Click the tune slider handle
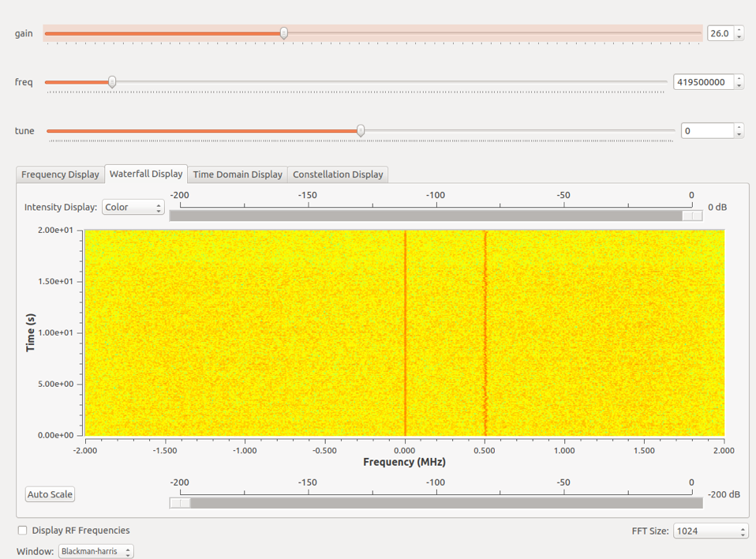The height and width of the screenshot is (559, 756). point(361,131)
